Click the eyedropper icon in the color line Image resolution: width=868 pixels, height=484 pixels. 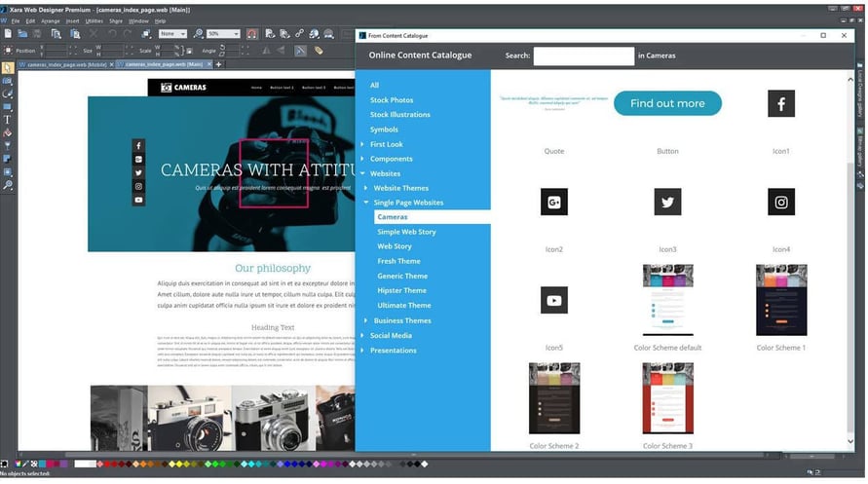(x=25, y=465)
